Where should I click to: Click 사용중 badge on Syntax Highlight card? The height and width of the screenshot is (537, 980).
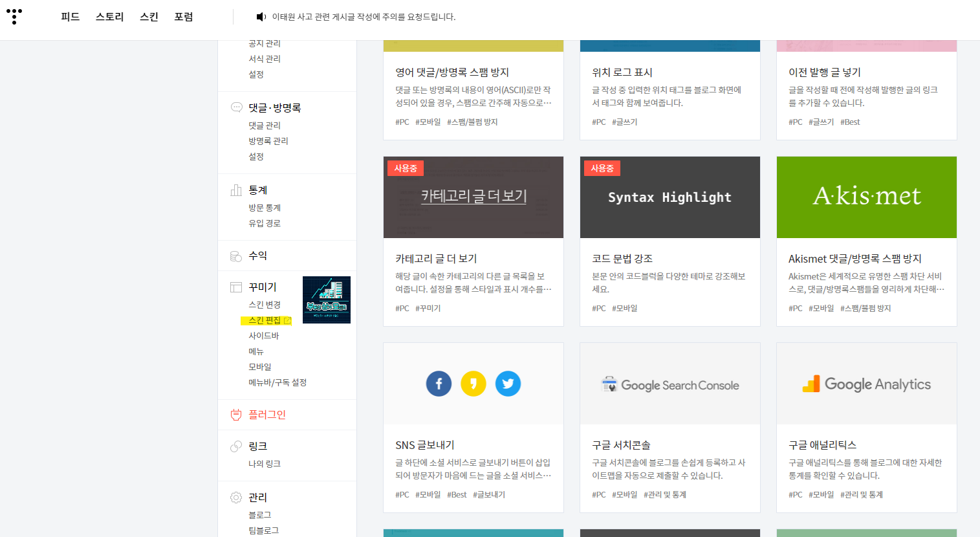pos(602,168)
